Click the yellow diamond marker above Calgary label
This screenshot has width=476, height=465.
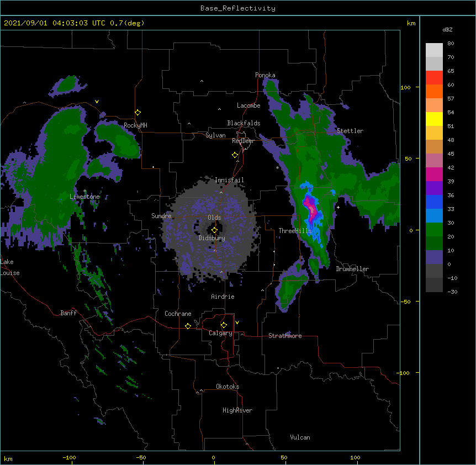(x=224, y=325)
